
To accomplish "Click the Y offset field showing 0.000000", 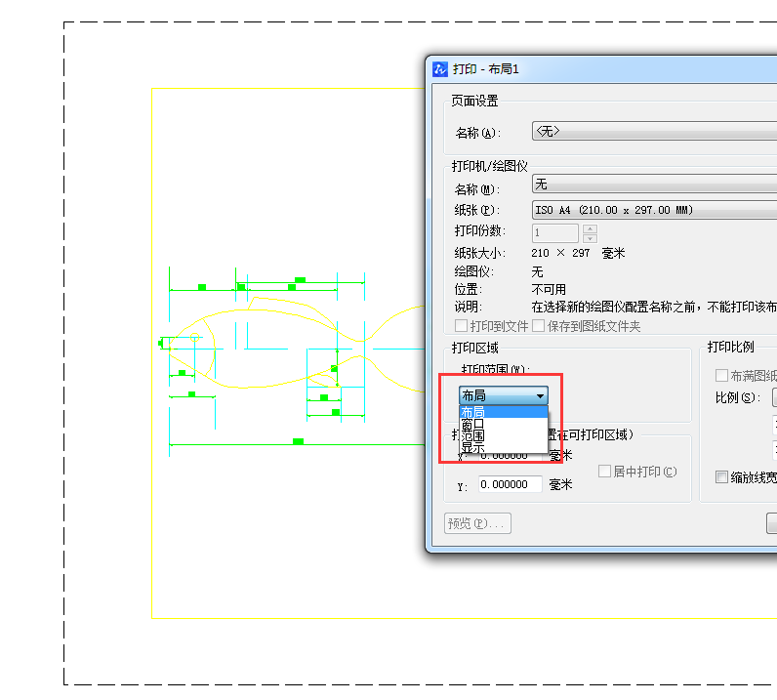I will click(x=511, y=484).
